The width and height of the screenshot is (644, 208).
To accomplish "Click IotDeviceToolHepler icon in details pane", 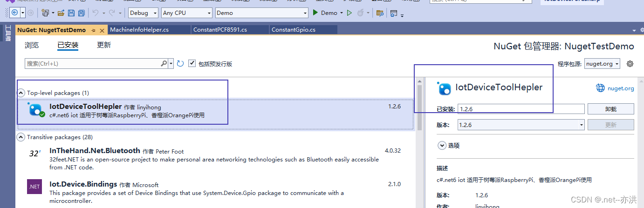I will click(444, 88).
